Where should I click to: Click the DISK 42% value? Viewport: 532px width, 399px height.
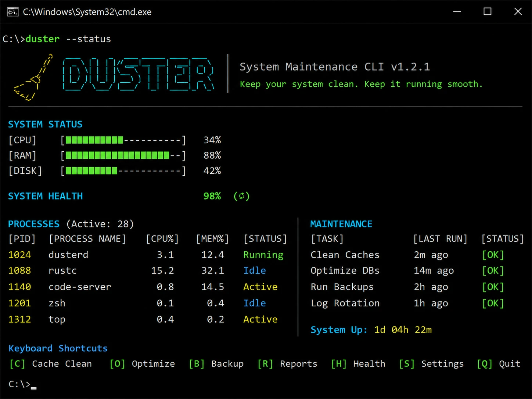tap(212, 171)
